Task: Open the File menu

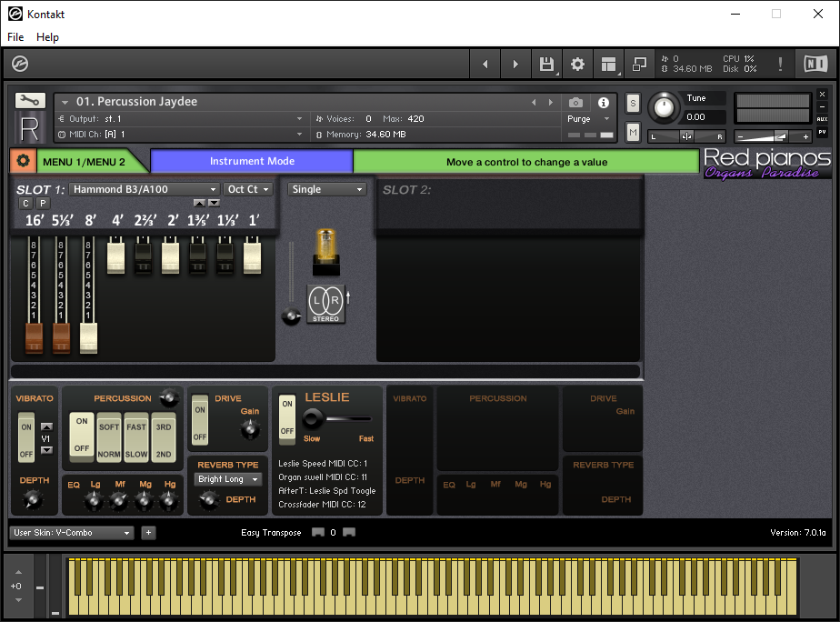Action: (15, 37)
